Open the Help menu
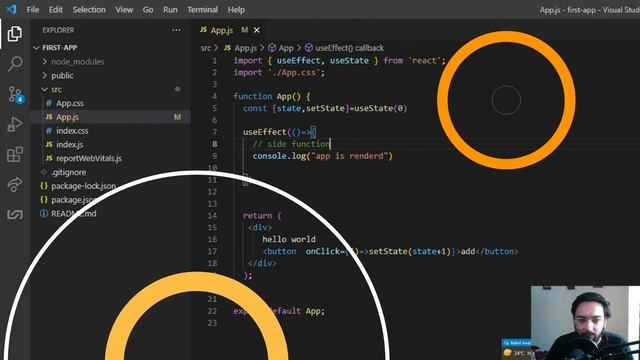 pos(236,9)
